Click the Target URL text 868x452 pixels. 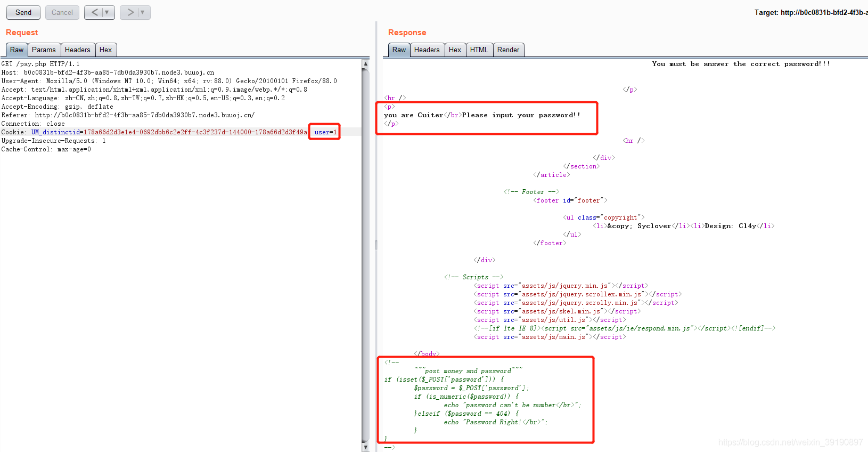pyautogui.click(x=810, y=12)
